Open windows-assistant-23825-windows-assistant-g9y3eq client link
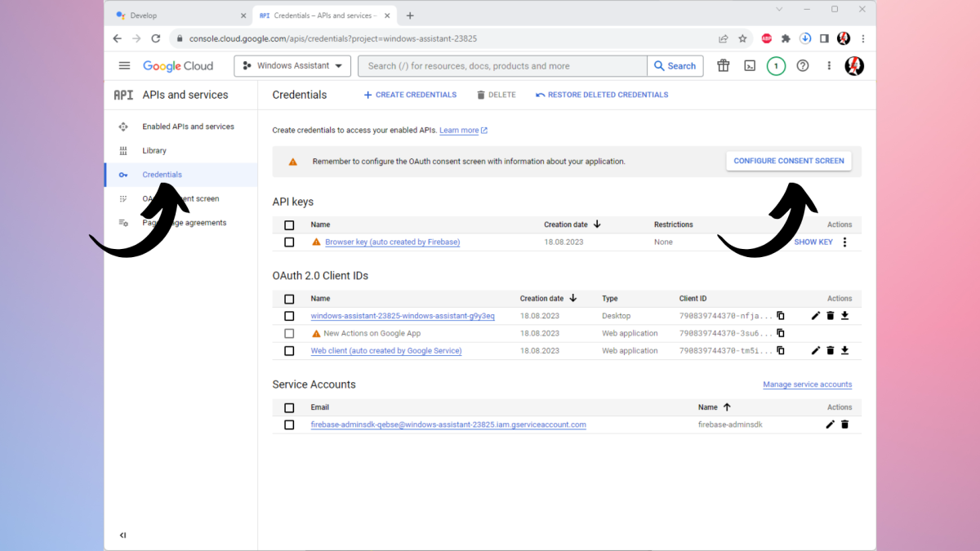 pyautogui.click(x=403, y=316)
